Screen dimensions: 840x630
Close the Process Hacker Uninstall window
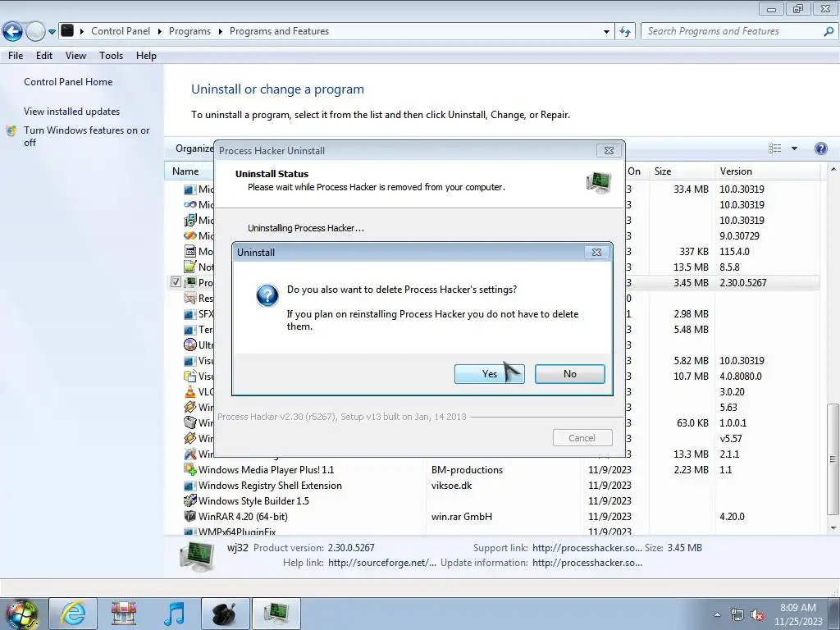point(609,151)
